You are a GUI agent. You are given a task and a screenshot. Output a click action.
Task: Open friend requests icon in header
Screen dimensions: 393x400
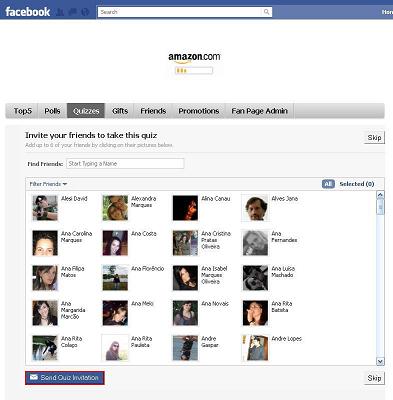pyautogui.click(x=60, y=12)
